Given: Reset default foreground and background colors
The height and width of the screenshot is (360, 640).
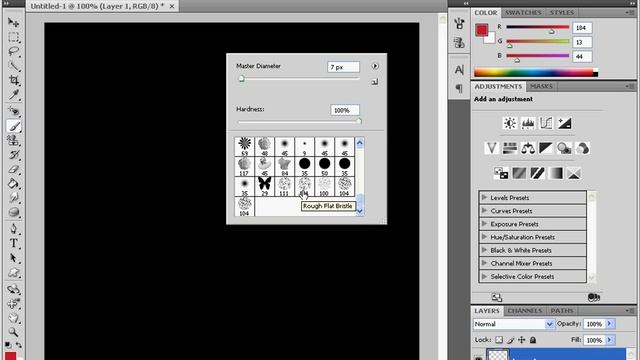Looking at the screenshot, I should (x=8, y=345).
